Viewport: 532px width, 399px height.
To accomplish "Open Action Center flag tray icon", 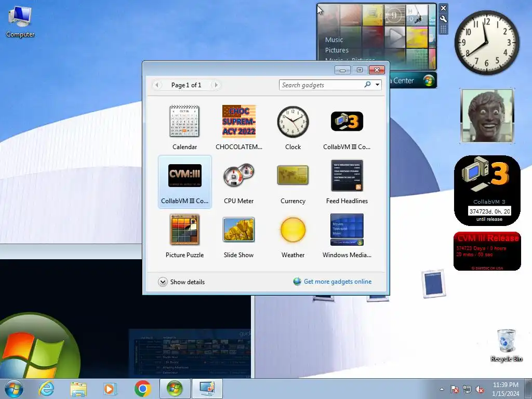I will point(455,389).
